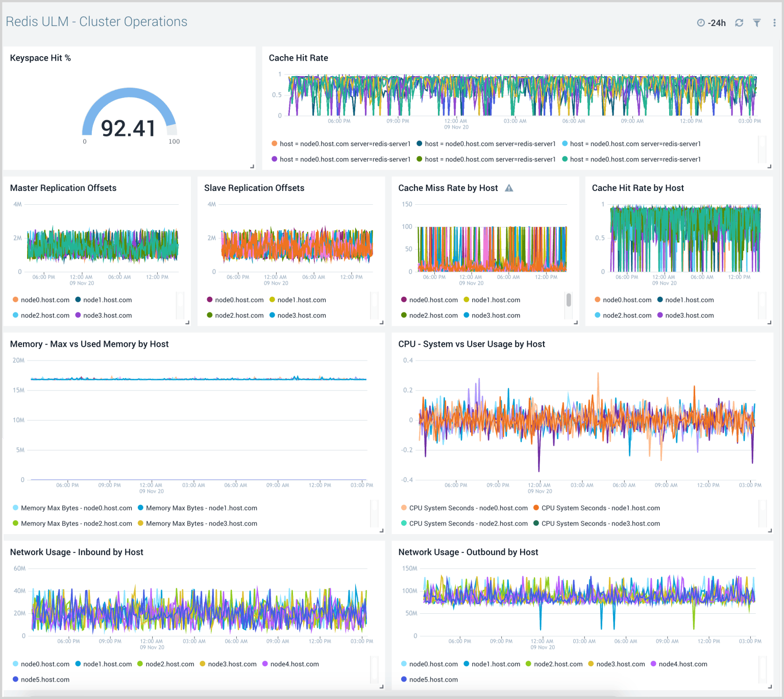Toggle node5.host.com in Network Usage Inbound legend
784x699 pixels.
tap(44, 679)
